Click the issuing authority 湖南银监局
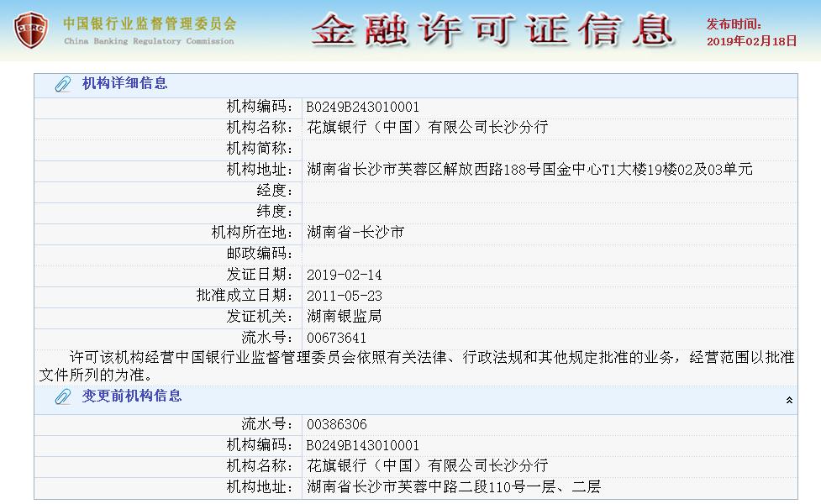 (x=344, y=317)
